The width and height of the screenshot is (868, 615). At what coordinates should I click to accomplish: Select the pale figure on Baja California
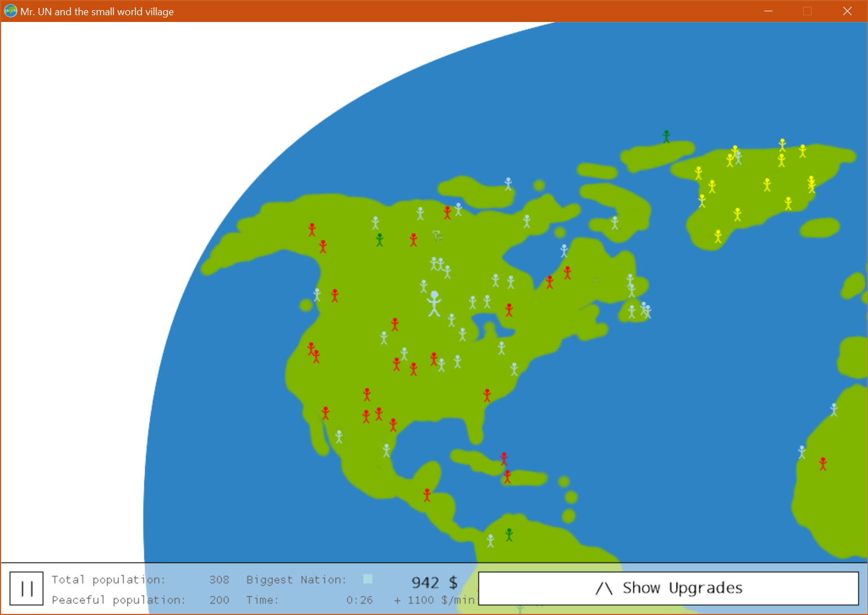(x=339, y=437)
